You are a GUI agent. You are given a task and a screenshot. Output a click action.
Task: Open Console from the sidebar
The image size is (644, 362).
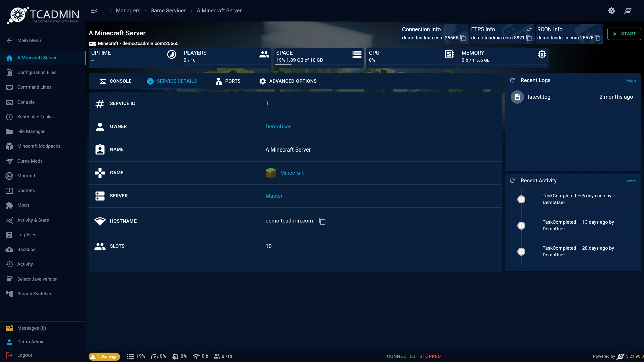pyautogui.click(x=43, y=102)
